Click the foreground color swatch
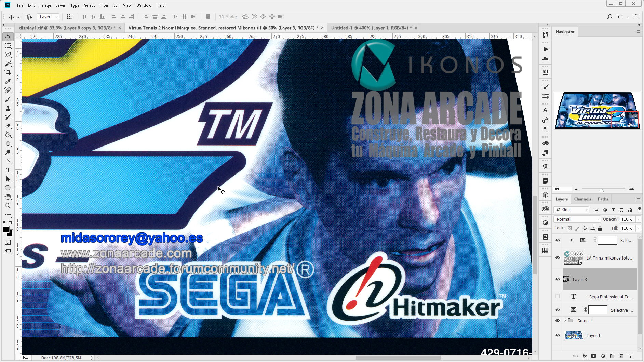The height and width of the screenshot is (362, 644). (5, 229)
